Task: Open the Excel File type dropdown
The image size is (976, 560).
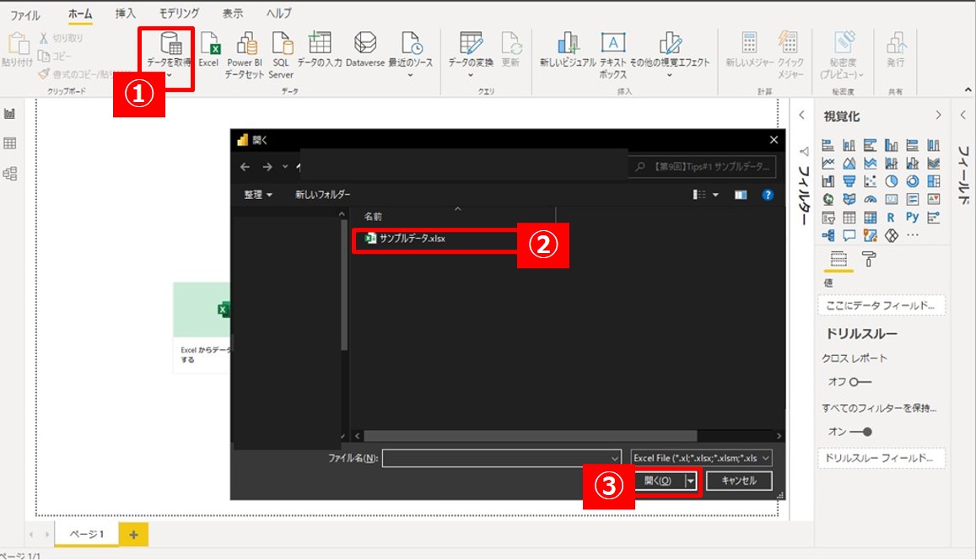Action: 702,457
